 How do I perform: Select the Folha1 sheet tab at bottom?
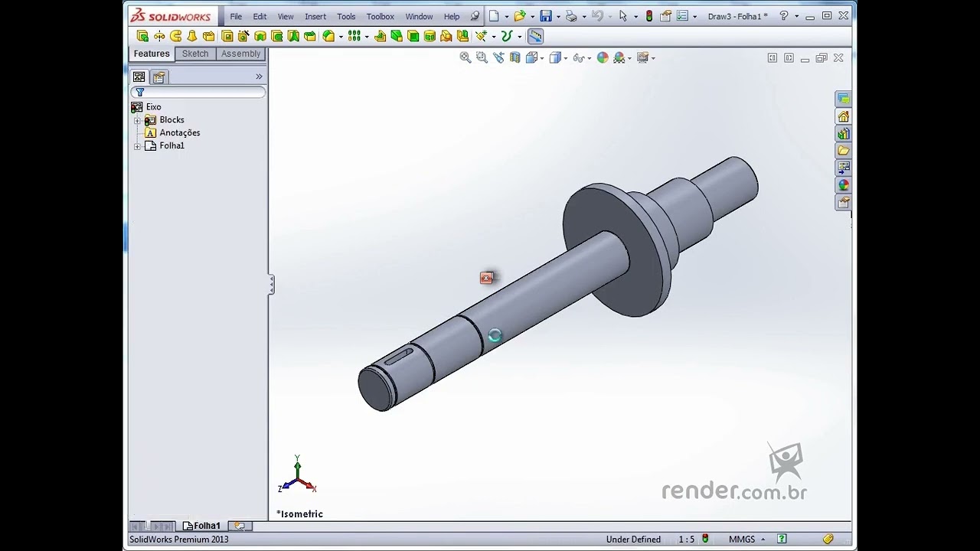click(x=201, y=526)
